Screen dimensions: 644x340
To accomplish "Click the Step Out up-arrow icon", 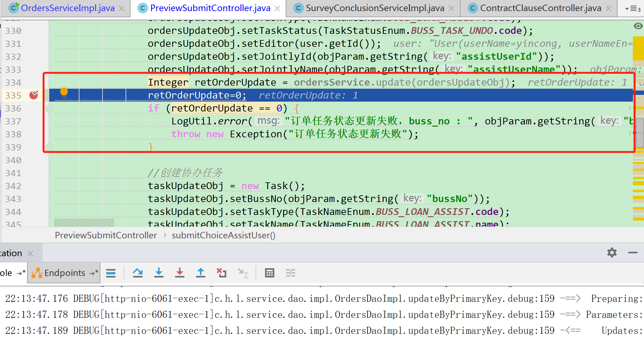I will 200,273.
